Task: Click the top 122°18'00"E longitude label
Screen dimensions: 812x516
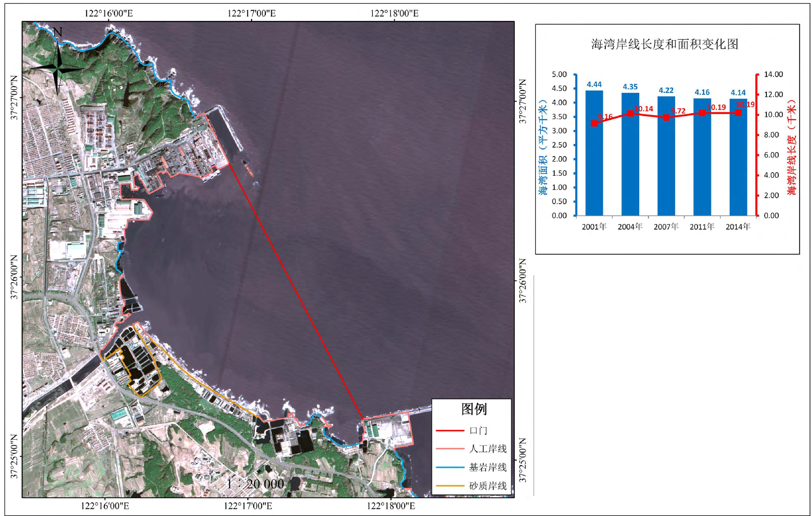Action: coord(395,13)
